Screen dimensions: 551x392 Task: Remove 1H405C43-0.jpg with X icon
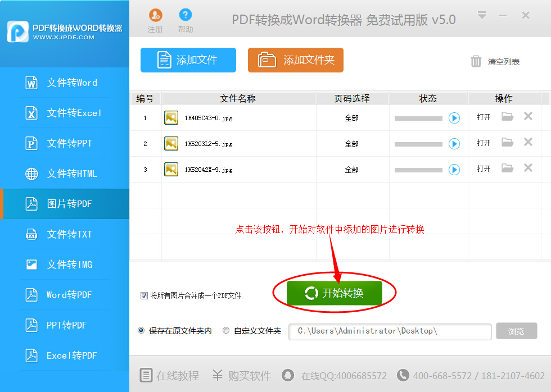click(528, 116)
